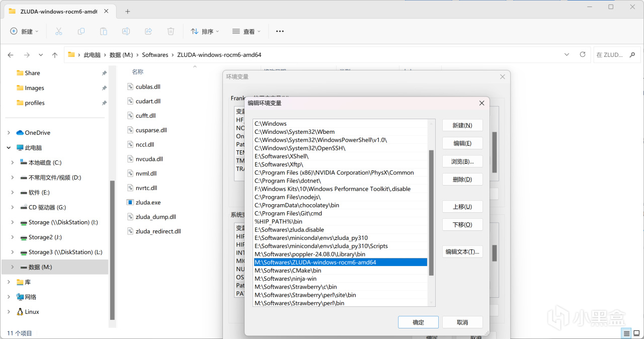Click 新建(N) button in path editor

(x=462, y=125)
